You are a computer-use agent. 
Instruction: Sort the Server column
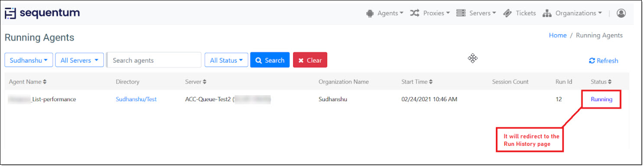pos(205,82)
